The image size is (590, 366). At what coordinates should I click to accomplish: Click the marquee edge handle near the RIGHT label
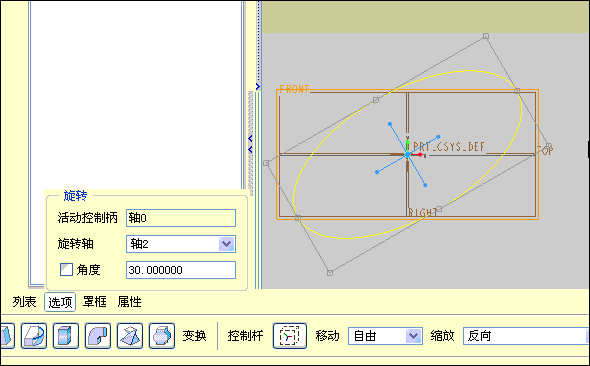(439, 209)
